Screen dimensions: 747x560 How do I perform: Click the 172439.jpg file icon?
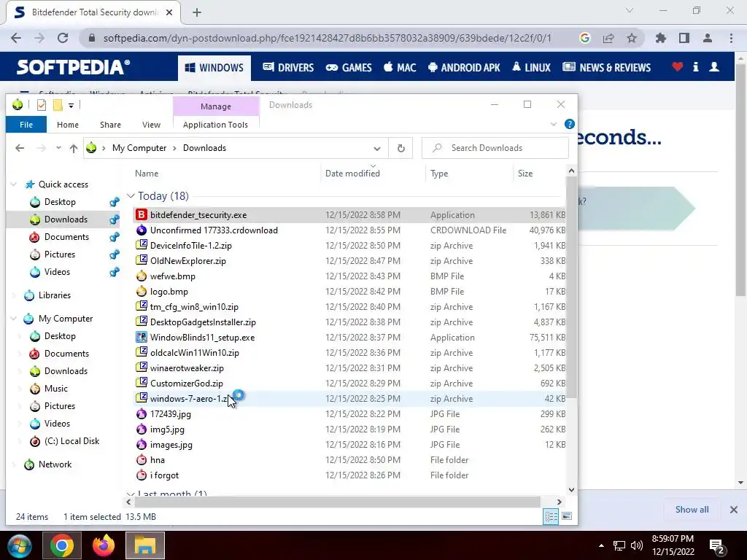[141, 414]
